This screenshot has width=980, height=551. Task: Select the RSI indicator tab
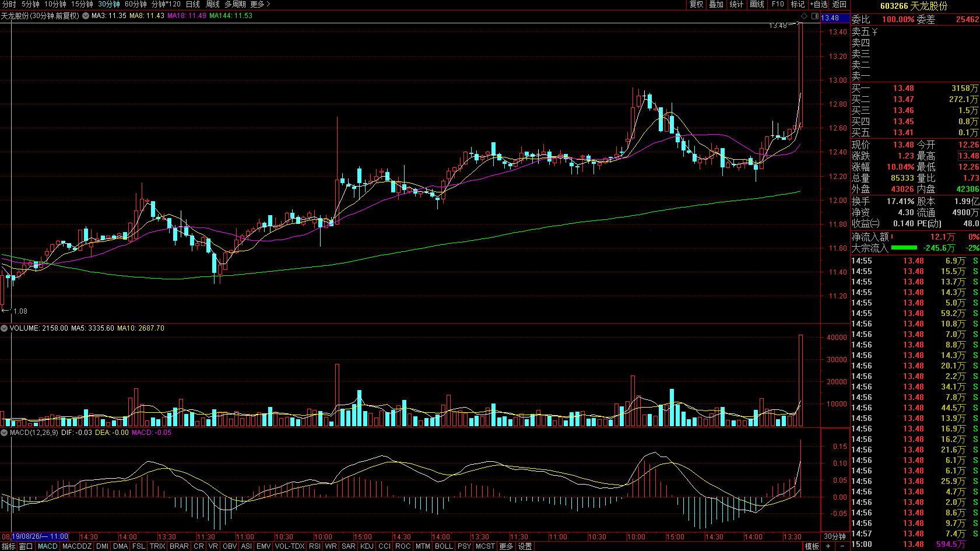coord(315,546)
